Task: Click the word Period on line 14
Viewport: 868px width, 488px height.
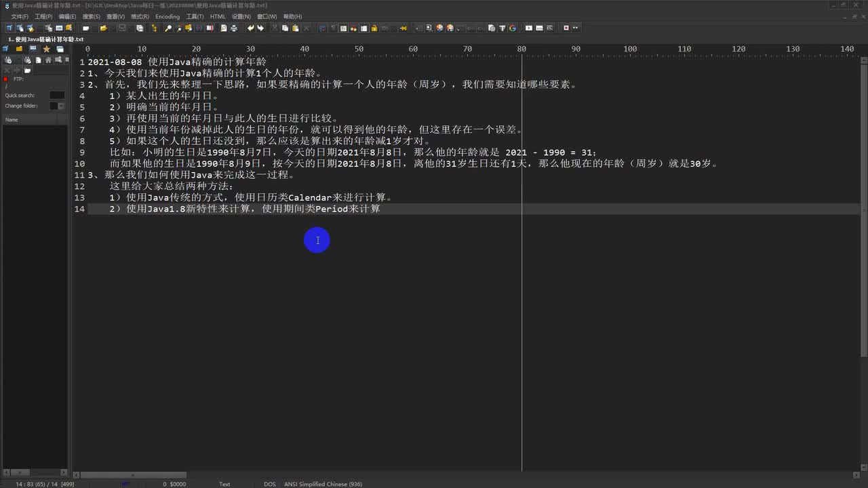Action: pos(332,209)
